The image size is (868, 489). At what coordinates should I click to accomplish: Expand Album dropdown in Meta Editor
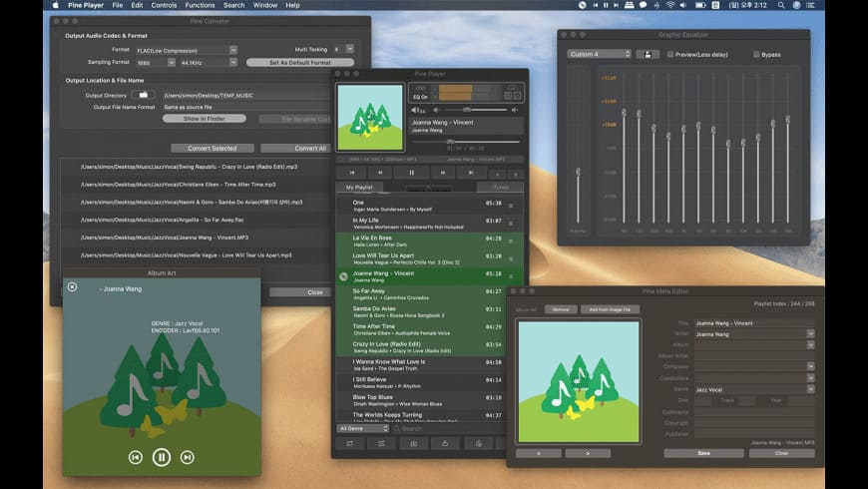[x=810, y=345]
